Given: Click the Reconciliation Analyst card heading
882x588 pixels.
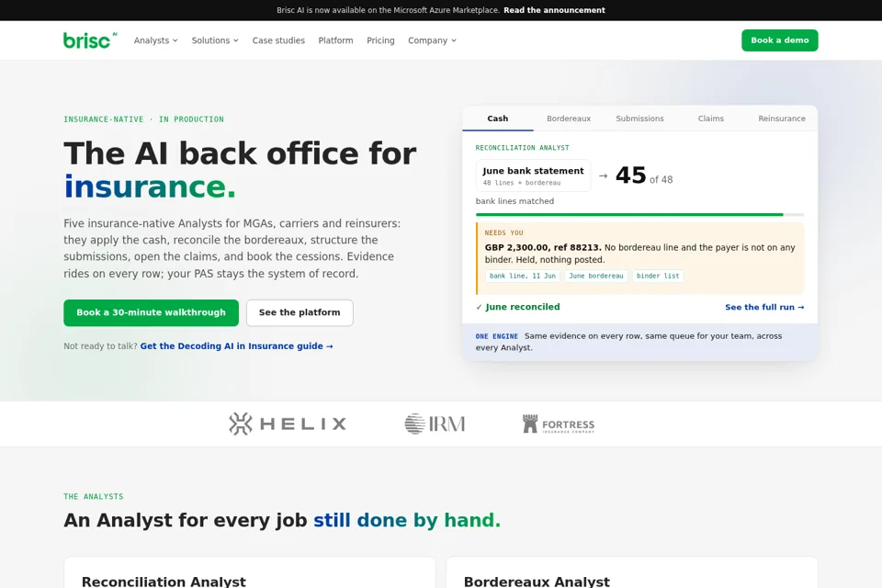Looking at the screenshot, I should pyautogui.click(x=164, y=582).
